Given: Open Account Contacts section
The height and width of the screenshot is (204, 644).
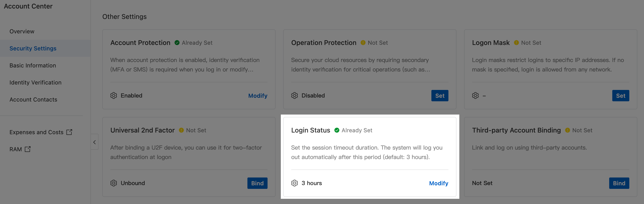Looking at the screenshot, I should 33,99.
